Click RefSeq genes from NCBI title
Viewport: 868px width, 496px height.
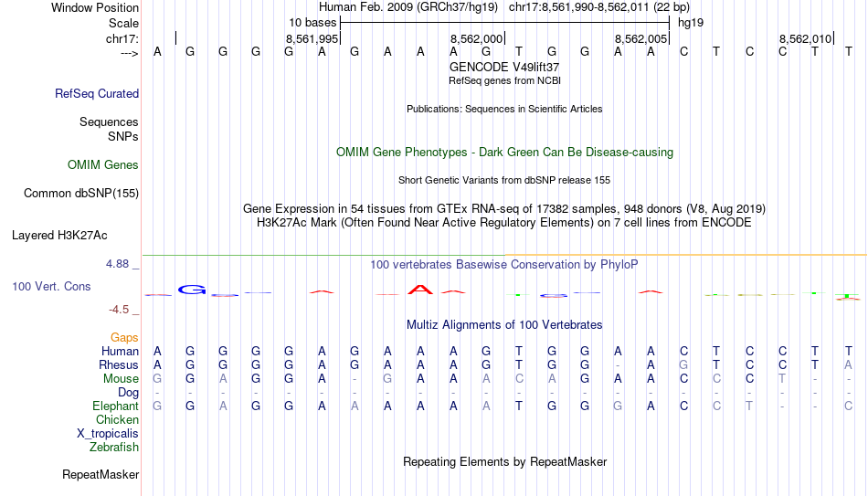pos(504,80)
